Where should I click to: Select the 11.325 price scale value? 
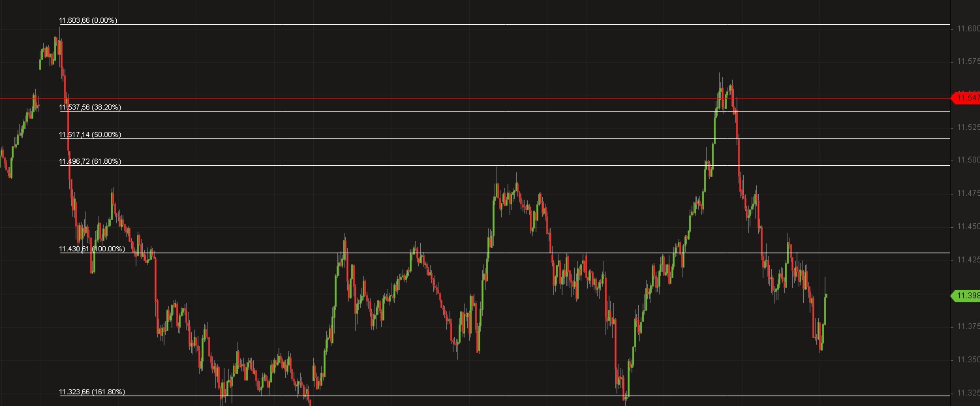point(968,392)
